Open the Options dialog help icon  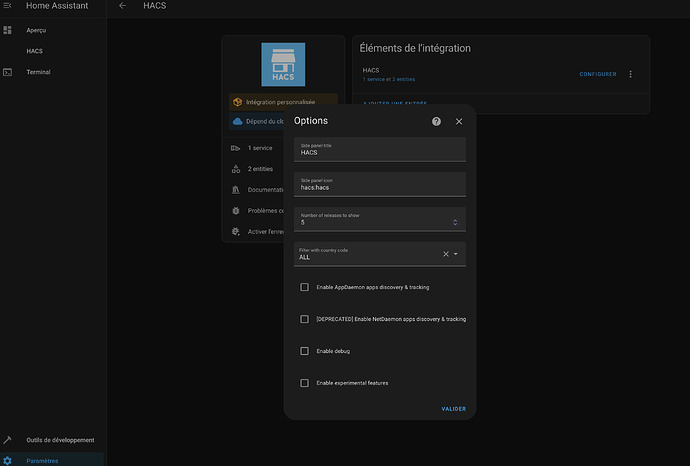(x=436, y=121)
